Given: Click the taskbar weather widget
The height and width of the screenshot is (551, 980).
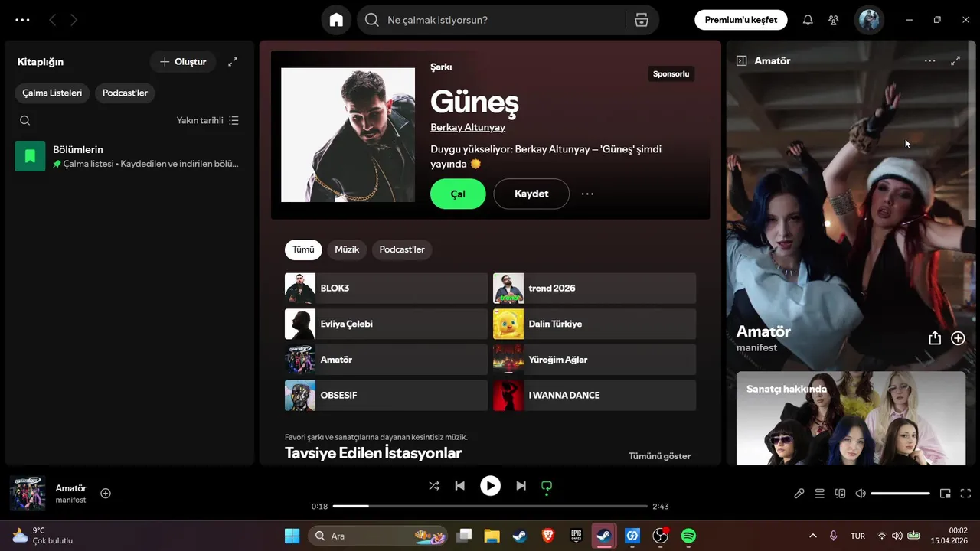Looking at the screenshot, I should 43,536.
